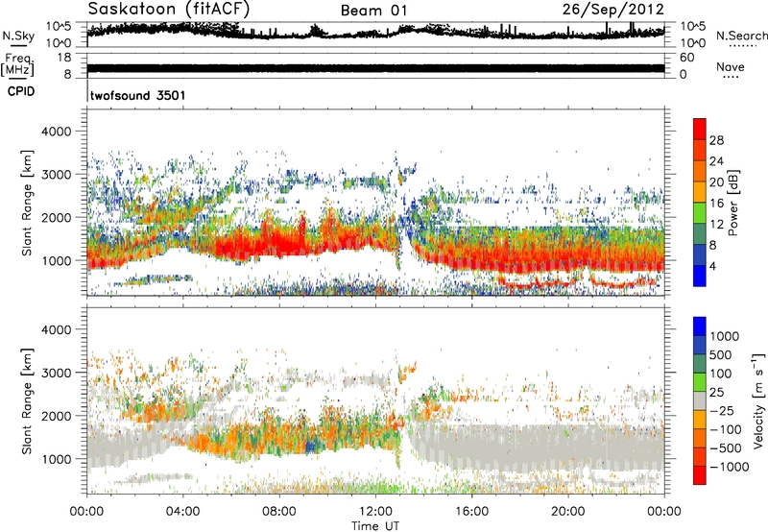
Task: Click Velocity colorbar tick '-25'
Action: pyautogui.click(x=722, y=410)
